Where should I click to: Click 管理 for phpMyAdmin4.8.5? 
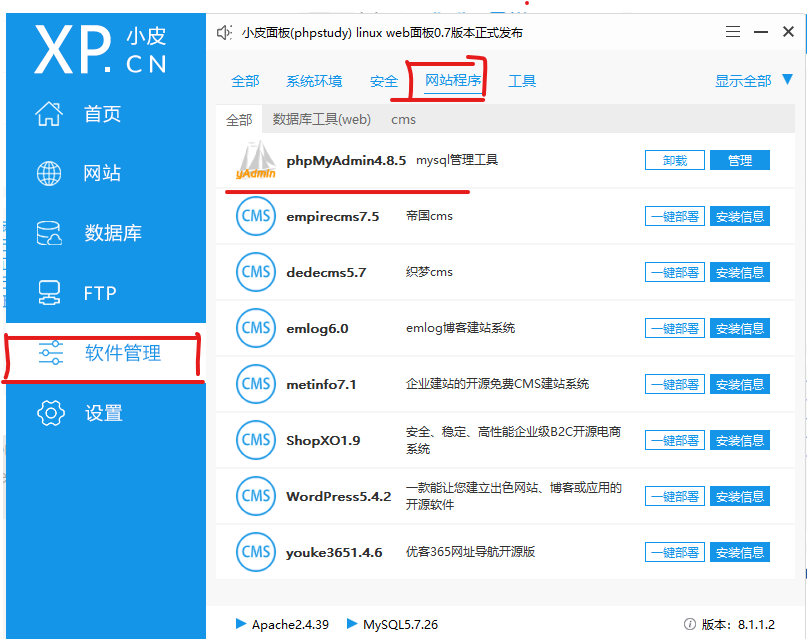[740, 160]
